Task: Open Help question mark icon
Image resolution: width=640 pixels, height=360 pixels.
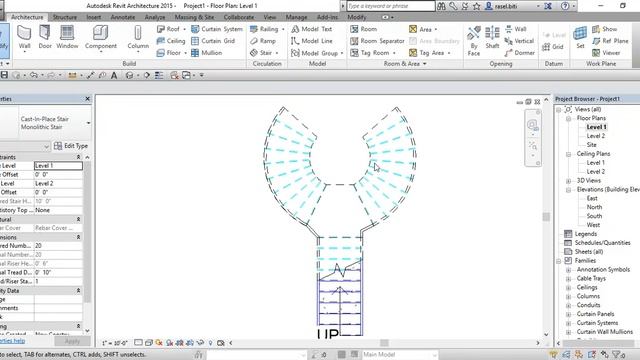Action: click(565, 6)
